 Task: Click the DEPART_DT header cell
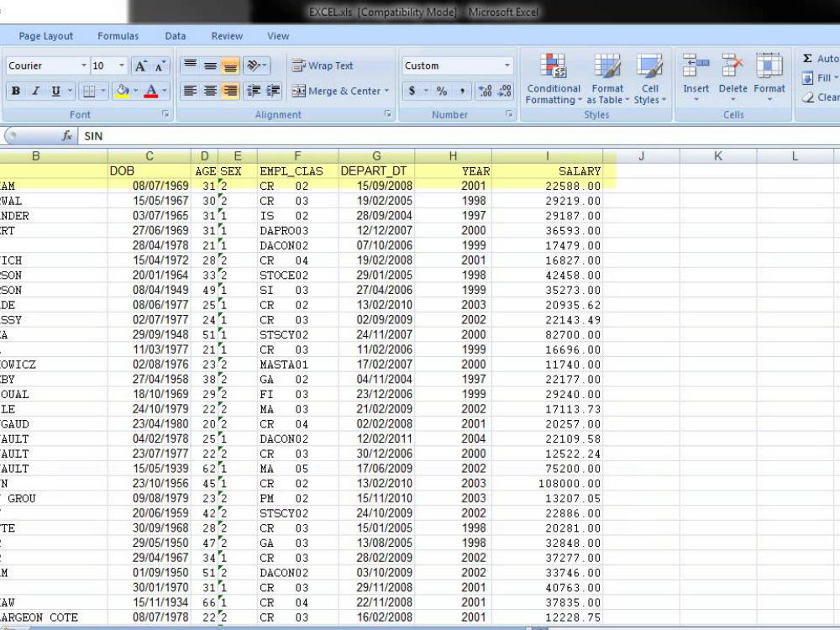pos(376,171)
